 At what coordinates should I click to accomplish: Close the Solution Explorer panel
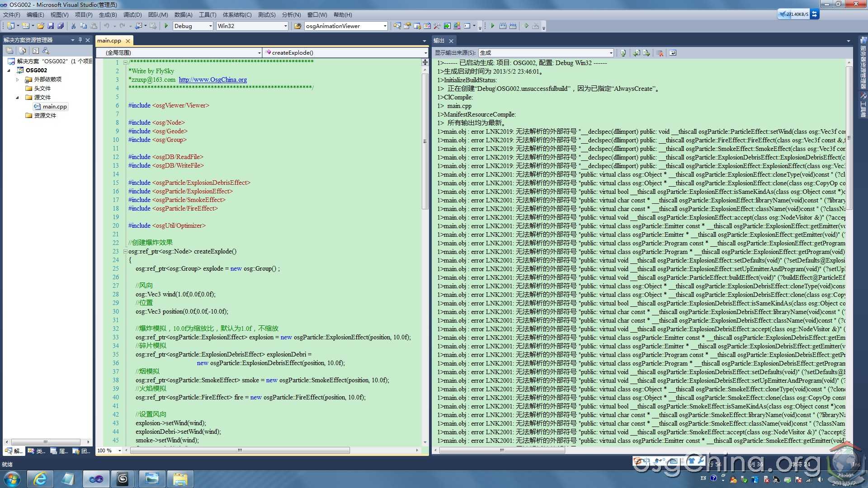pos(88,40)
